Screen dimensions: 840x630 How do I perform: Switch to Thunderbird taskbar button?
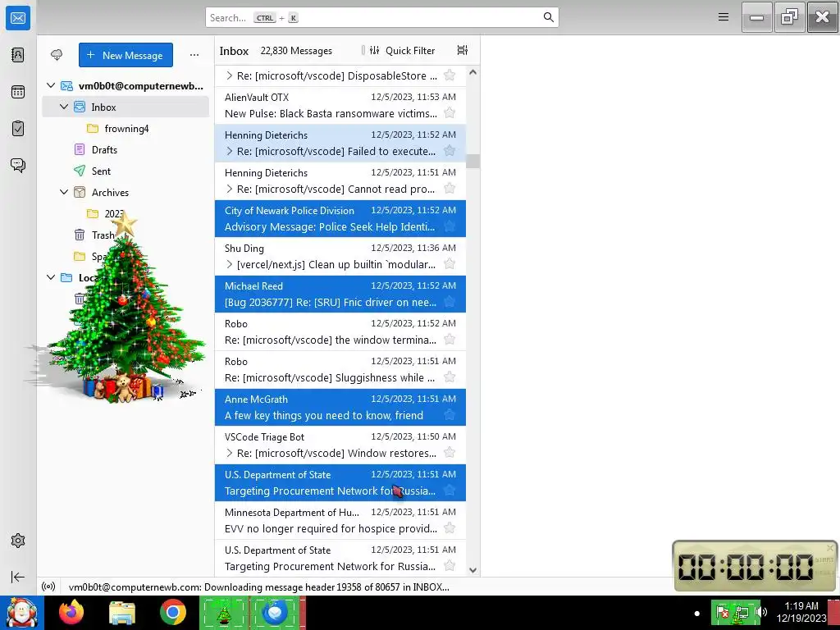(x=275, y=612)
